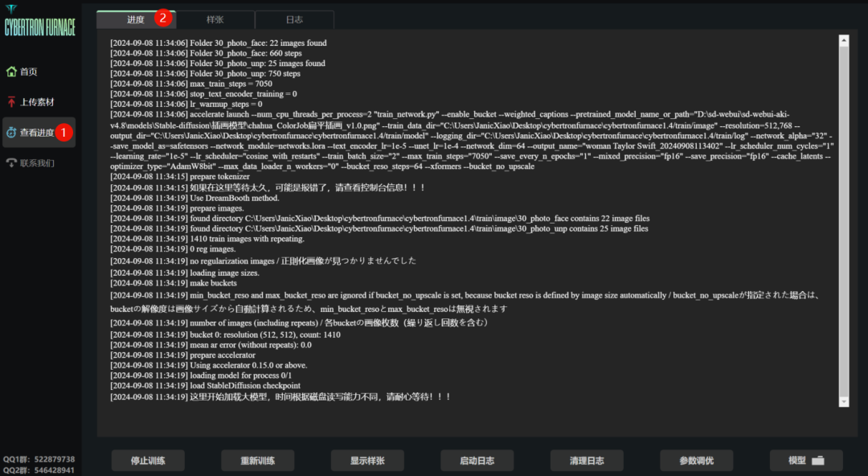
Task: Click log line 'Folder 30_photo_unp: 25 images found'
Action: point(218,64)
